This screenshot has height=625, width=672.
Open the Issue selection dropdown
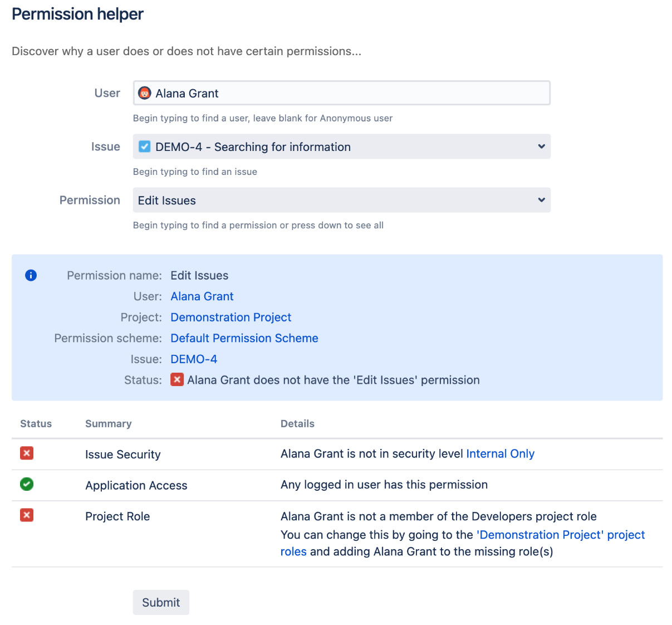341,147
